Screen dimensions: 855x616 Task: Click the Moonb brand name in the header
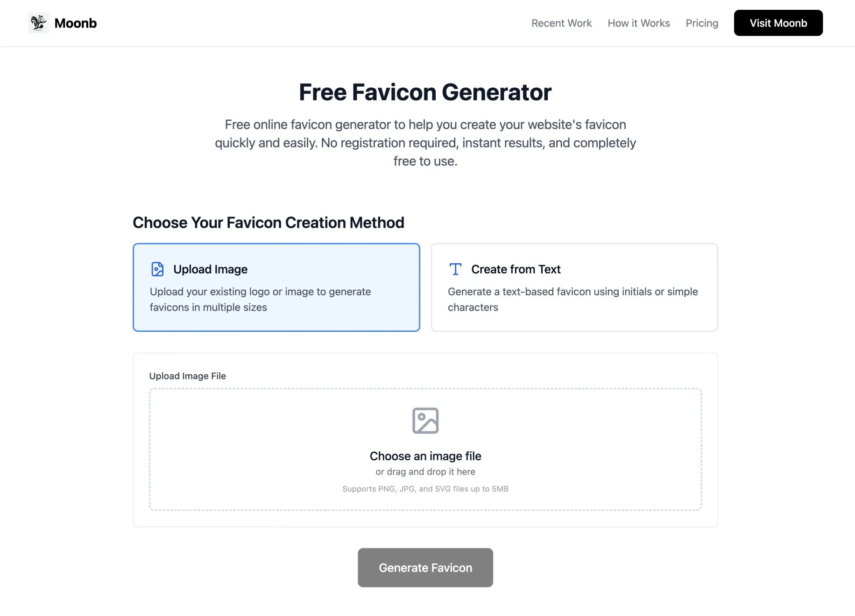76,22
